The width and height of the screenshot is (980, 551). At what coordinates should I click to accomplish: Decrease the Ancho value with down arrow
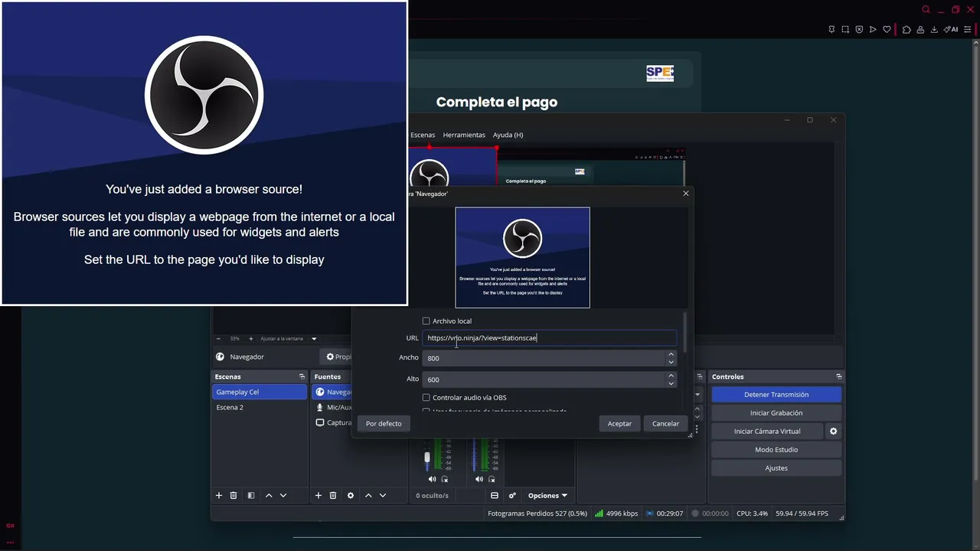(x=671, y=362)
